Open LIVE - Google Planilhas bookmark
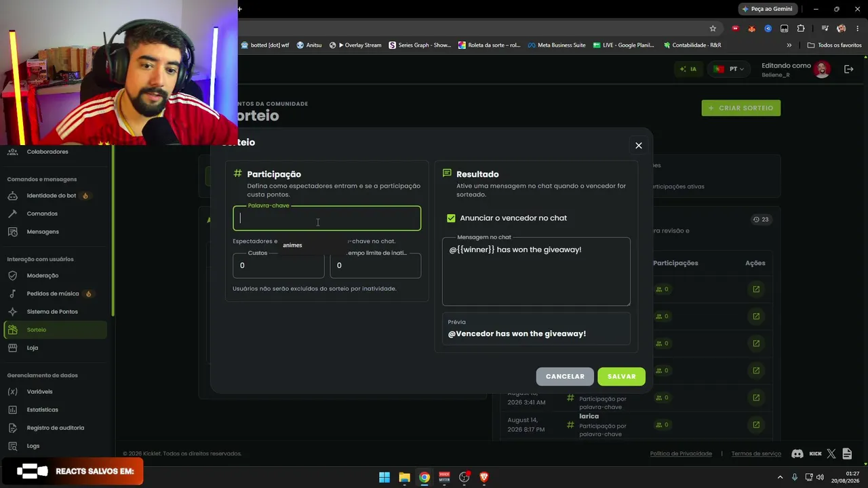This screenshot has height=488, width=868. click(624, 45)
